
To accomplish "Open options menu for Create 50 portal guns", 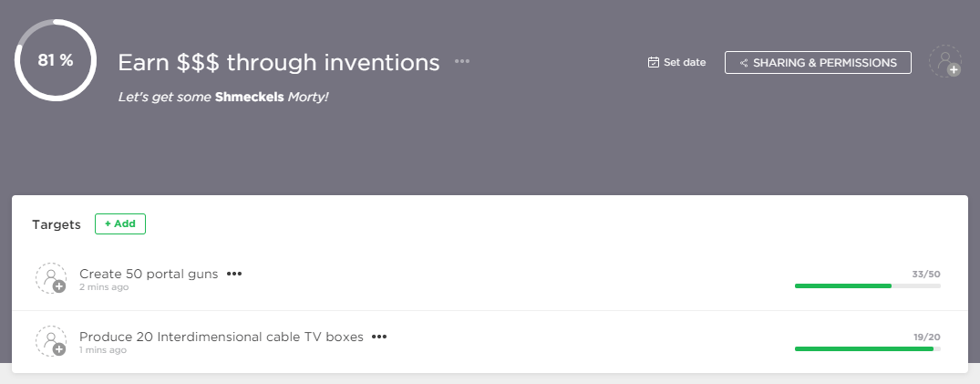I will [x=234, y=274].
